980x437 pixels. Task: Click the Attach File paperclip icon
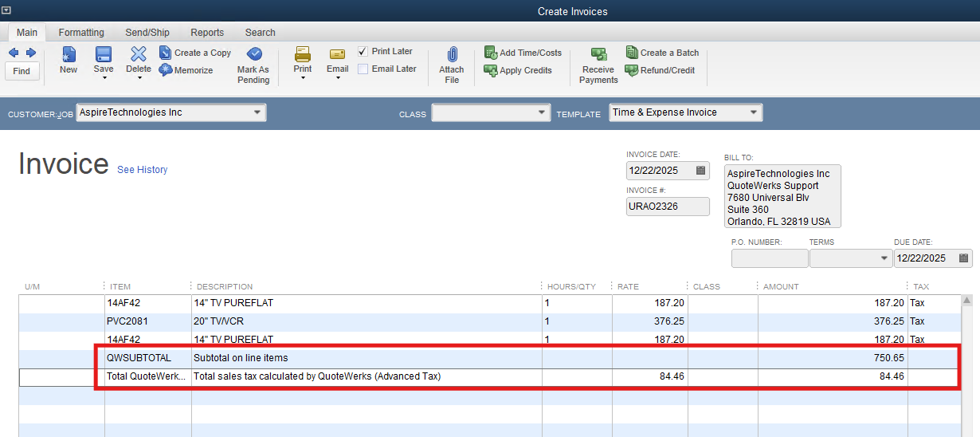pyautogui.click(x=452, y=55)
